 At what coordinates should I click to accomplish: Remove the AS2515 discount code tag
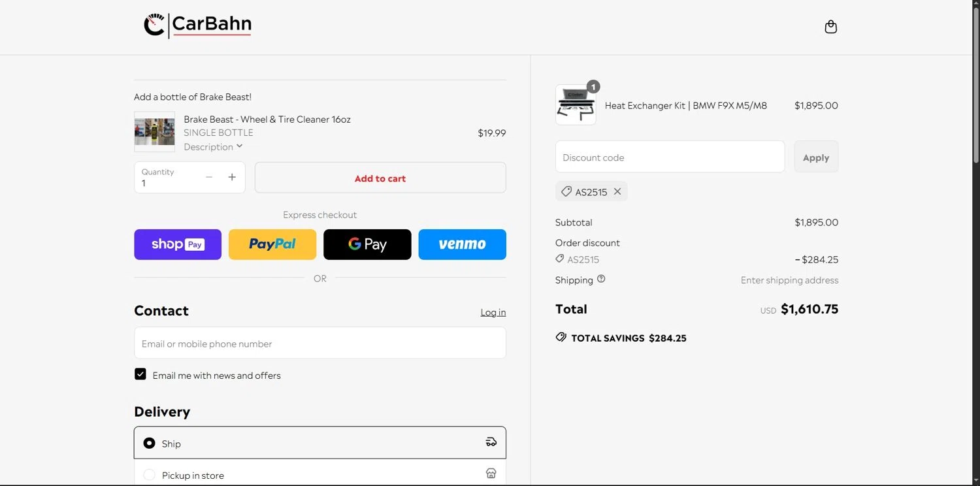(x=617, y=191)
